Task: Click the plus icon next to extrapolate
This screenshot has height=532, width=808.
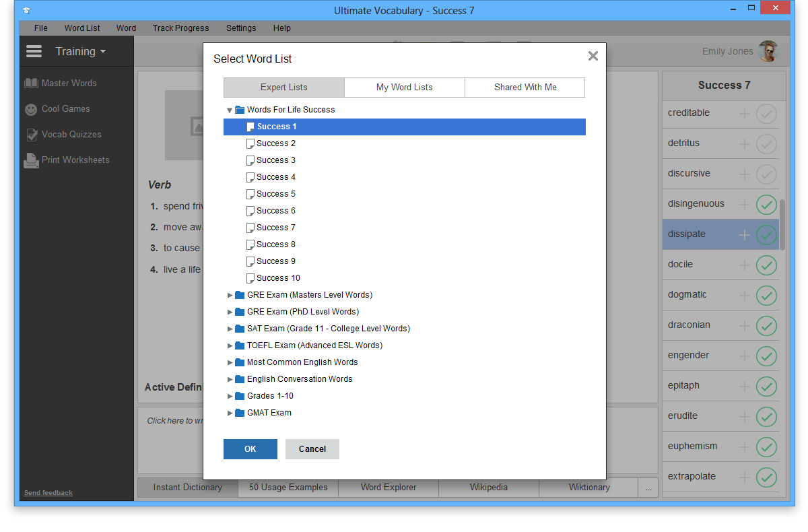Action: coord(745,477)
